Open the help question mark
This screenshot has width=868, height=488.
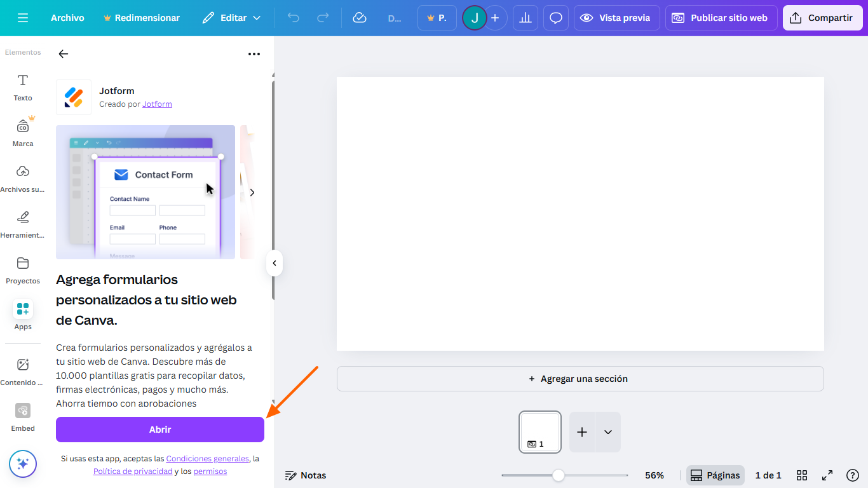[853, 475]
